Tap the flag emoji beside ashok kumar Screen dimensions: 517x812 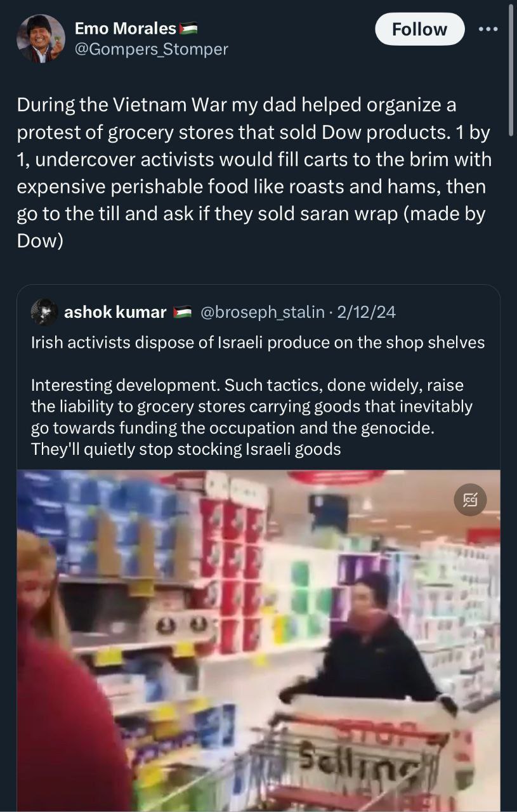(x=183, y=312)
